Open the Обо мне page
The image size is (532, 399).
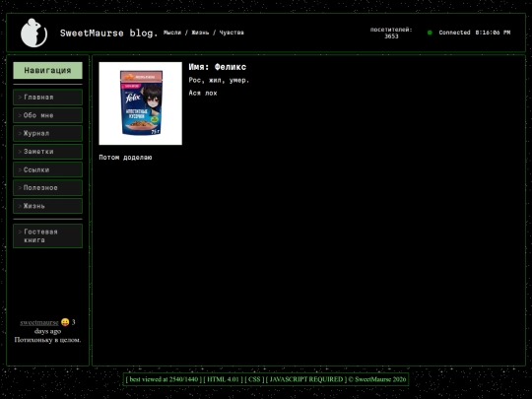tap(48, 115)
